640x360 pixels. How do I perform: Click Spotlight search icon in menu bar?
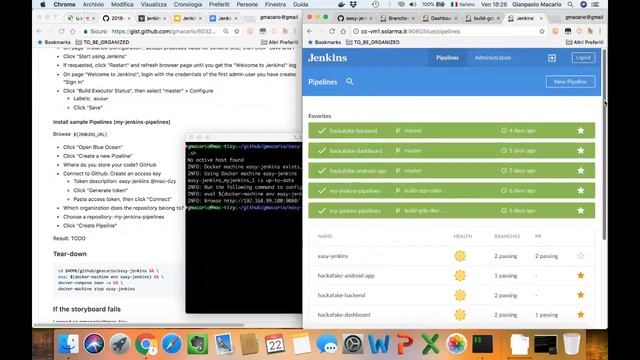coord(570,4)
